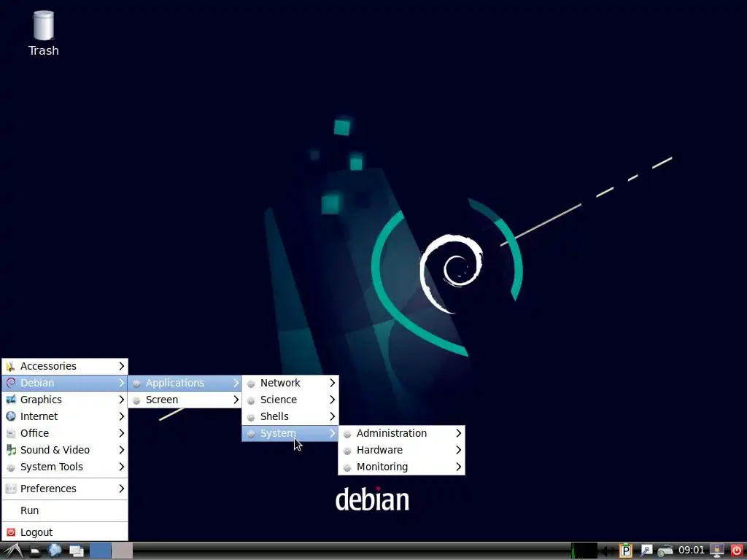
Task: Switch to the first blue workspace
Action: (101, 551)
